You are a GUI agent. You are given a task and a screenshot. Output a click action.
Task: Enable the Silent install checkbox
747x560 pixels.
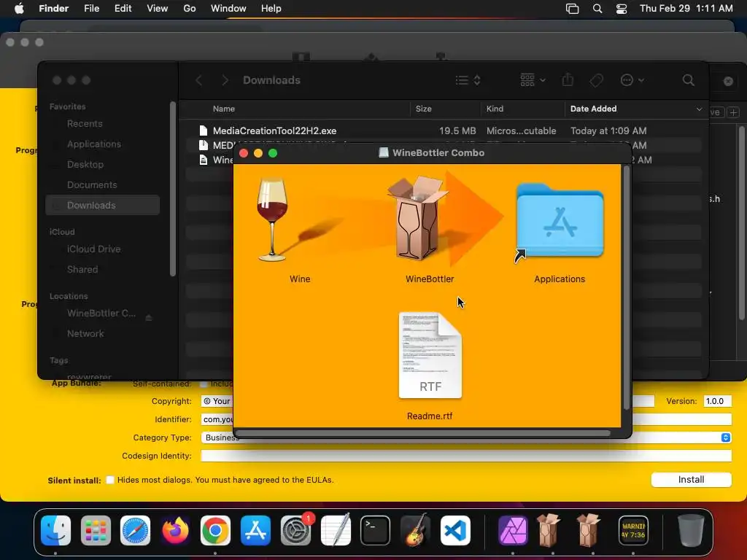[110, 480]
